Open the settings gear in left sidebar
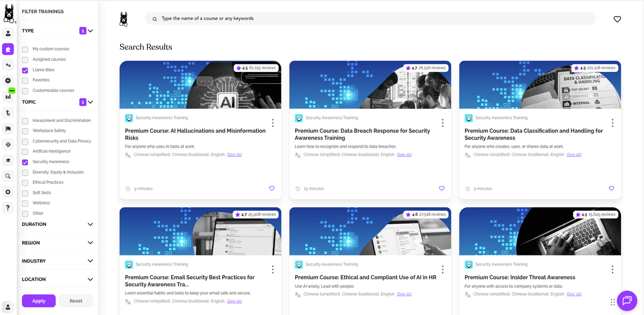The width and height of the screenshot is (644, 315). [8, 192]
